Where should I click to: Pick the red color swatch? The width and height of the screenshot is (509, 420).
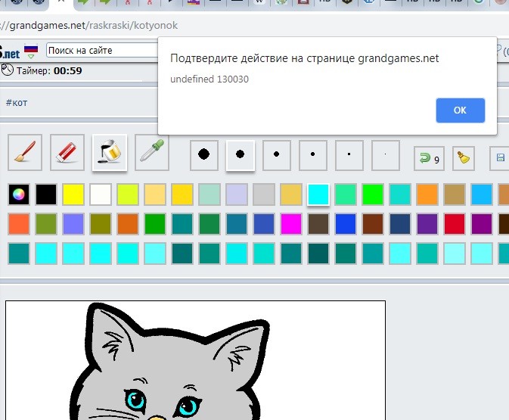click(455, 223)
